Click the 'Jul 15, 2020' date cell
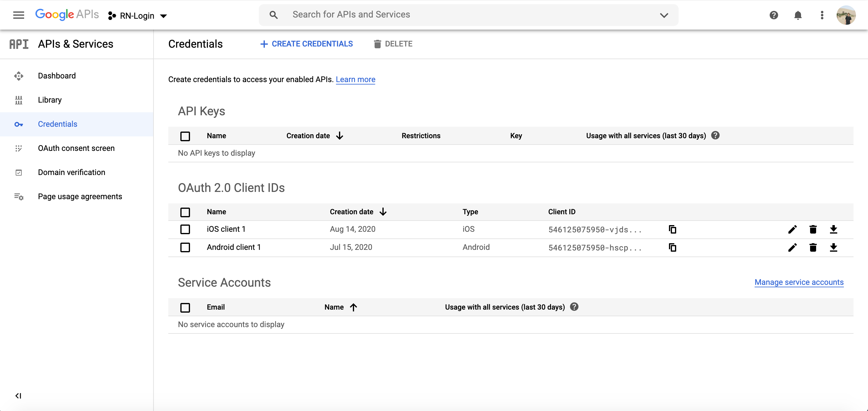 pos(351,247)
